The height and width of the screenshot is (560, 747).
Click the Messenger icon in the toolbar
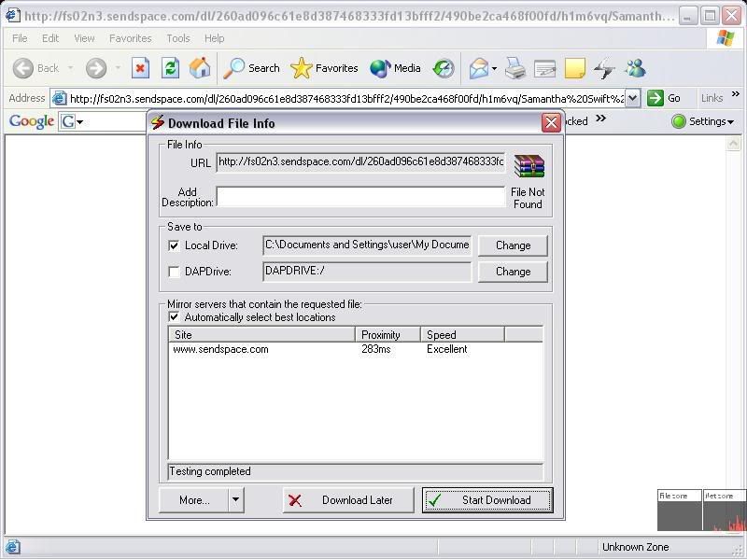636,68
